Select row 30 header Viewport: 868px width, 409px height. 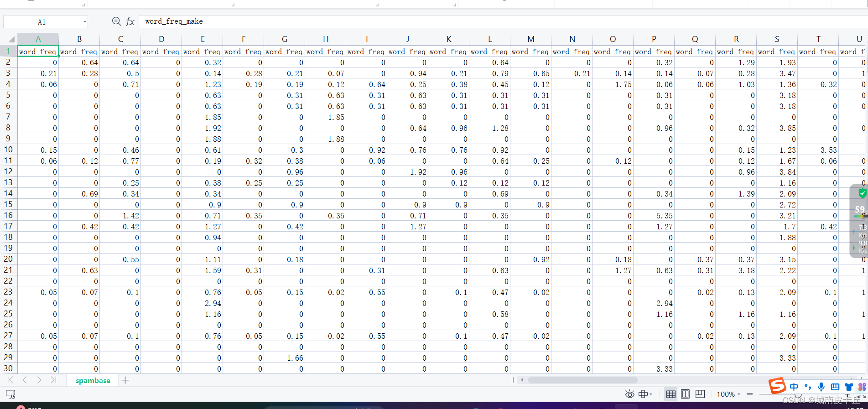click(x=8, y=368)
